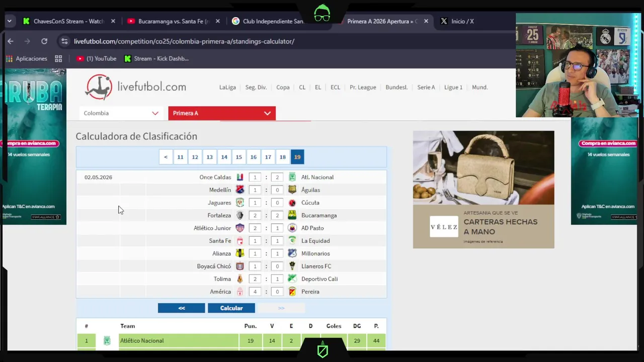
Task: Open the tab search chevron
Action: [x=9, y=21]
